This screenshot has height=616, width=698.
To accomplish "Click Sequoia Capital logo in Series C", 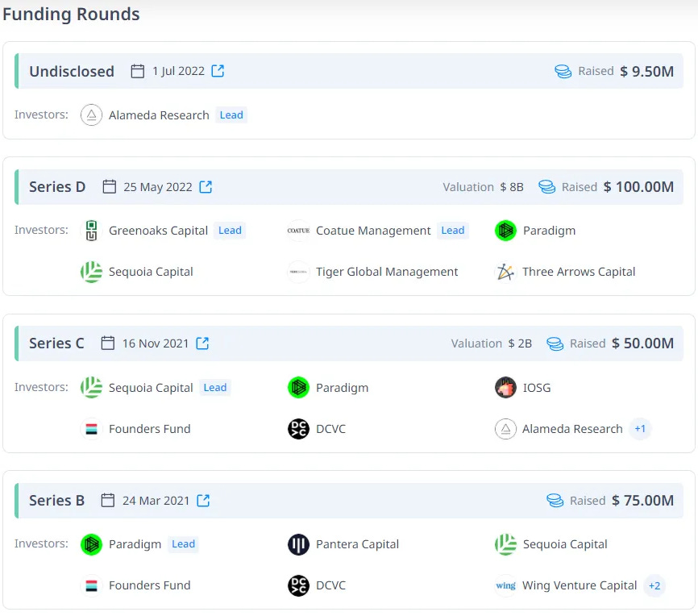I will (x=91, y=388).
